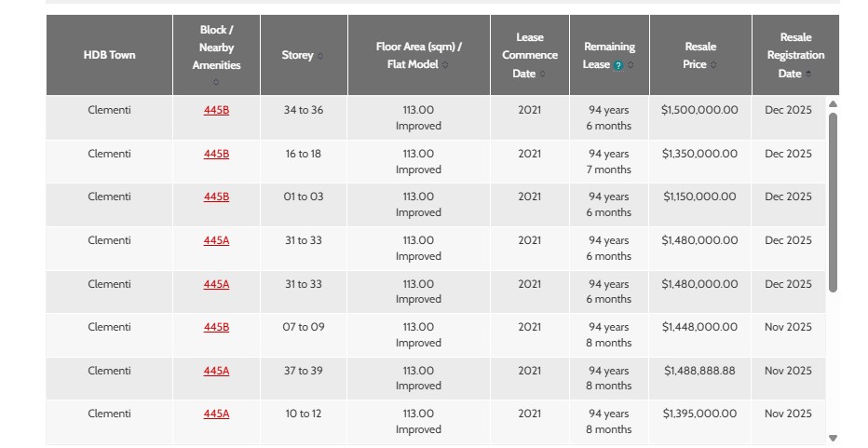Sort by Lease Commence Date
The height and width of the screenshot is (448, 868).
tap(543, 74)
